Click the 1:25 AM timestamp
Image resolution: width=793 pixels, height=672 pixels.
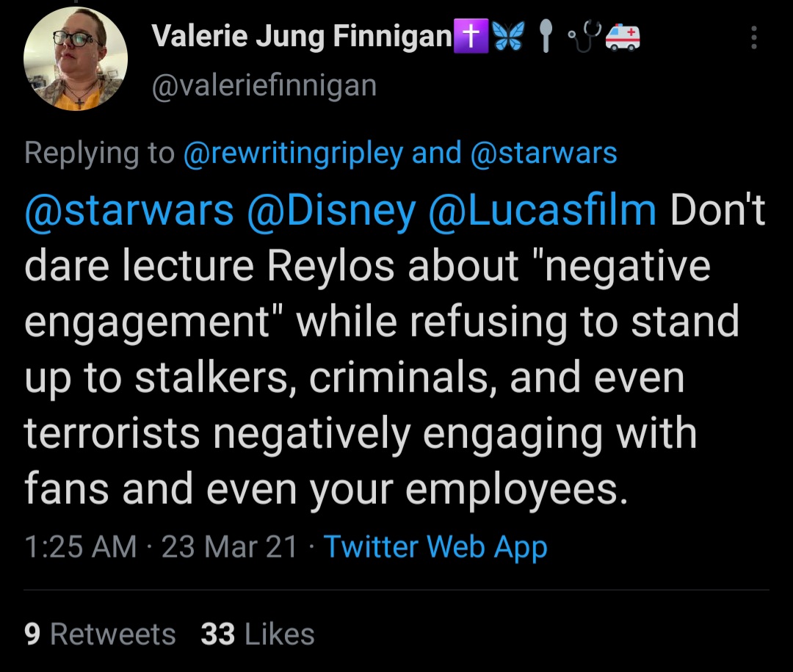(81, 547)
